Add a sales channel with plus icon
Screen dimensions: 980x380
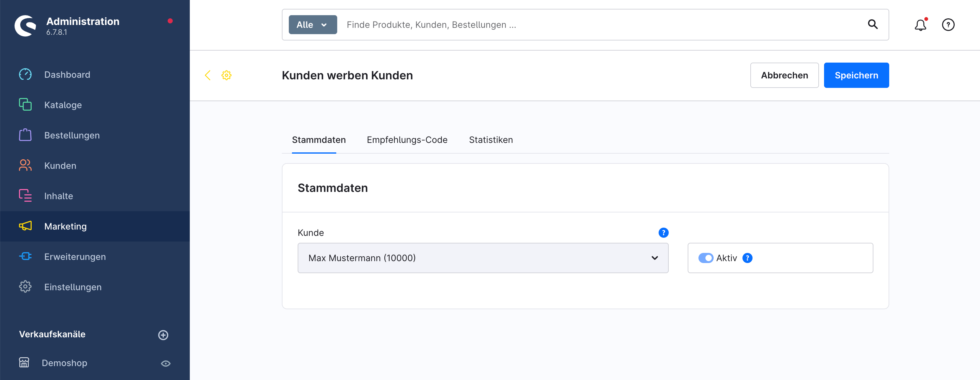(163, 335)
